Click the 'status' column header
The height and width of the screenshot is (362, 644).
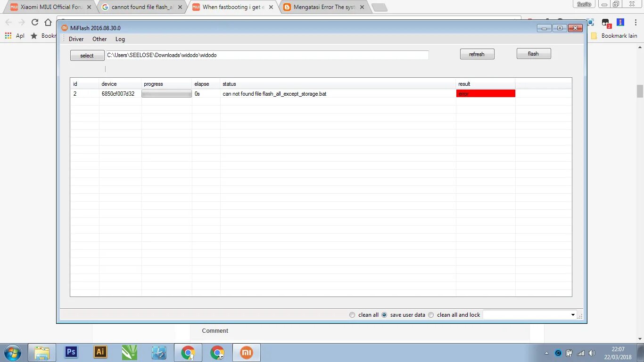pos(338,84)
